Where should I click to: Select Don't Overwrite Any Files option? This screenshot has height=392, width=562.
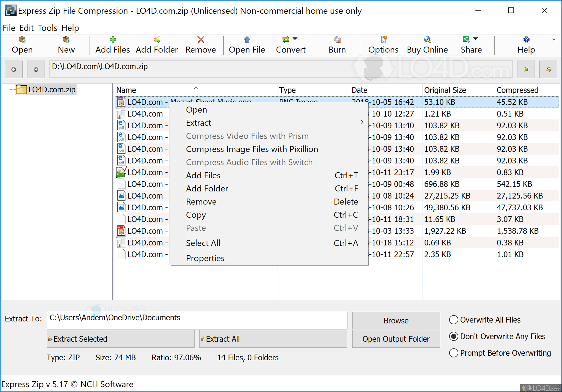tap(454, 336)
